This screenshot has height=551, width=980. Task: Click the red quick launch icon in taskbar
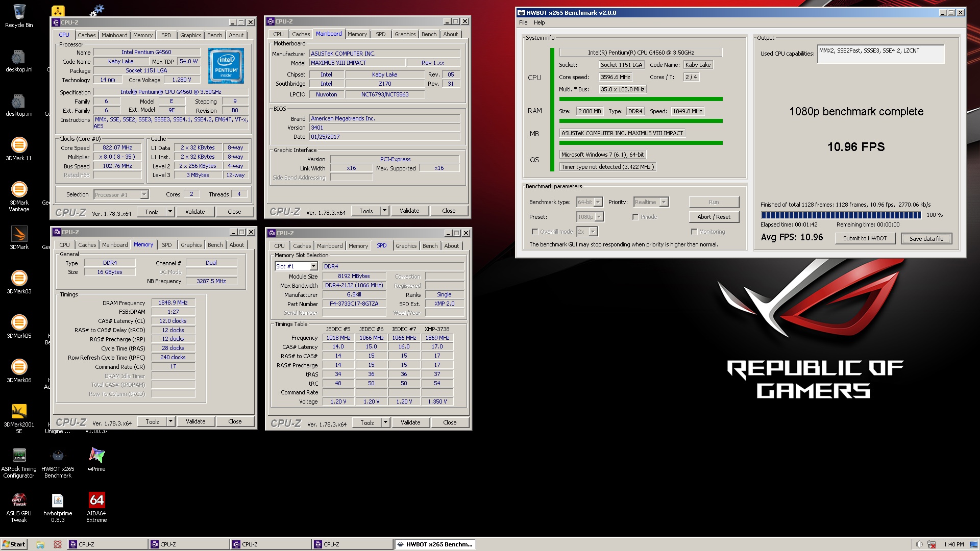click(x=58, y=544)
